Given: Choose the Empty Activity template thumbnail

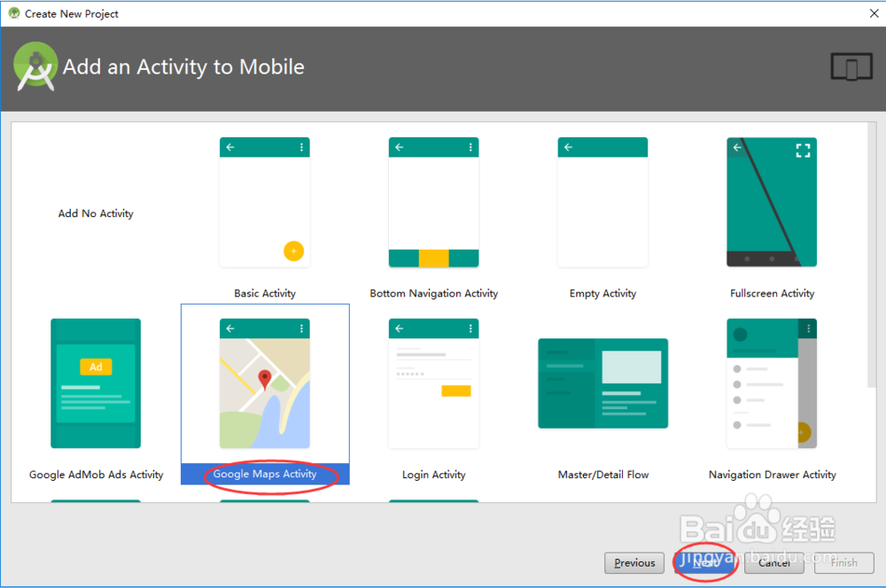Looking at the screenshot, I should coord(602,202).
